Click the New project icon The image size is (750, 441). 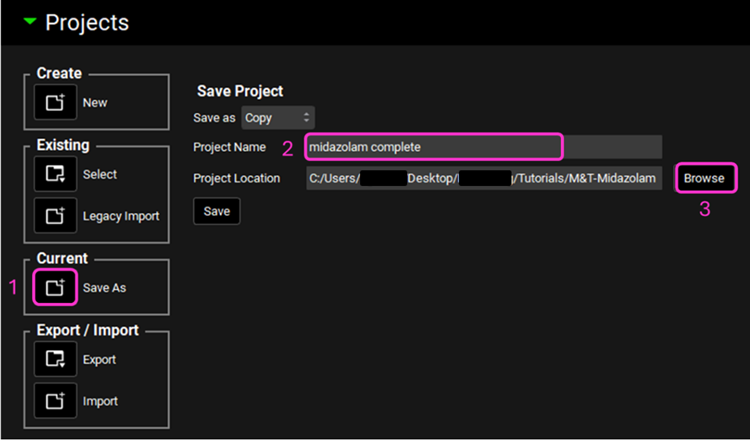54,103
